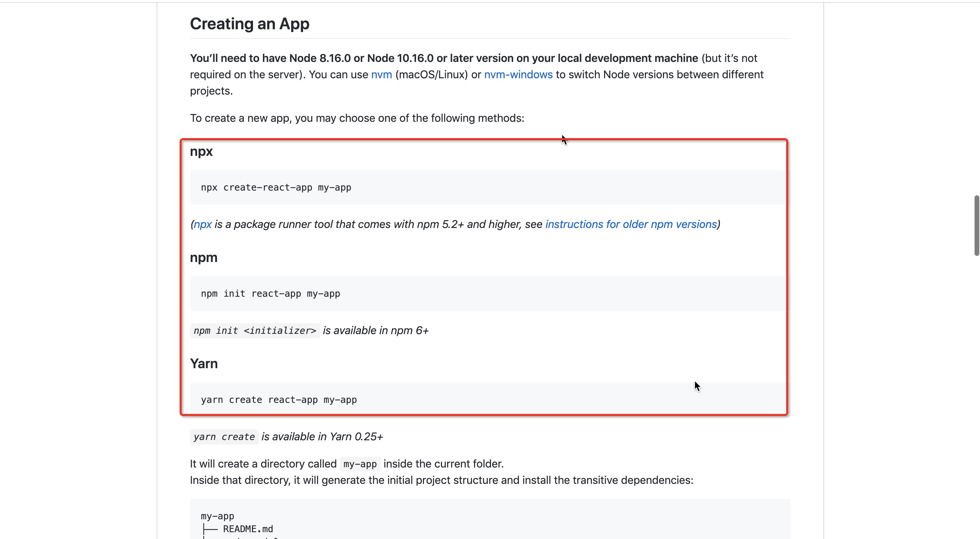Click the npm init react-app my-app command
Image resolution: width=980 pixels, height=539 pixels.
(270, 293)
